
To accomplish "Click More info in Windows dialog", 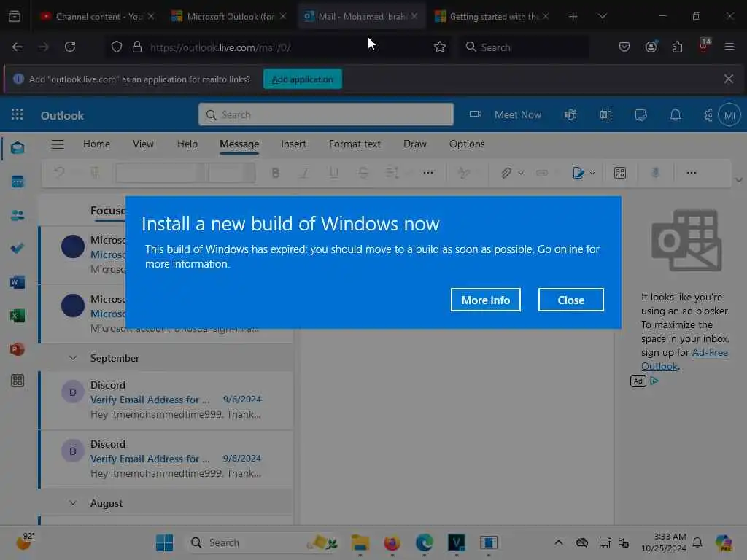I will click(485, 300).
